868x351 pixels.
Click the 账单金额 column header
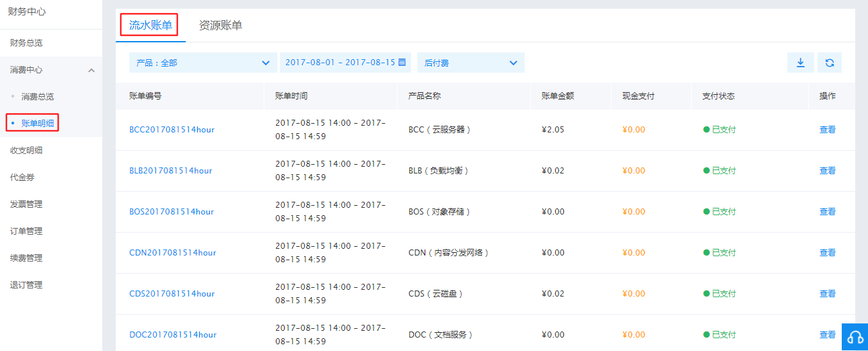pyautogui.click(x=558, y=96)
